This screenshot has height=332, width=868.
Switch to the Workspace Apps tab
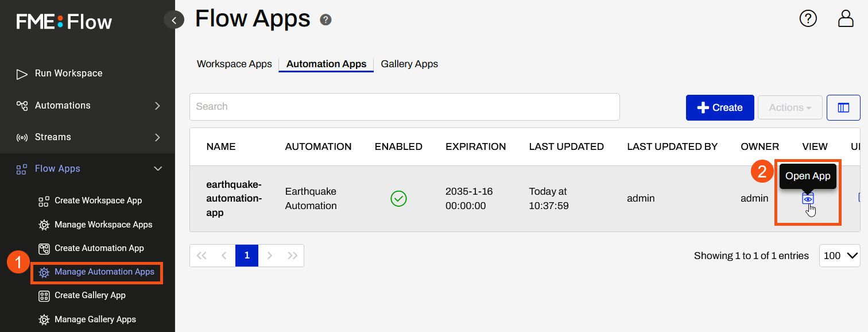click(234, 64)
